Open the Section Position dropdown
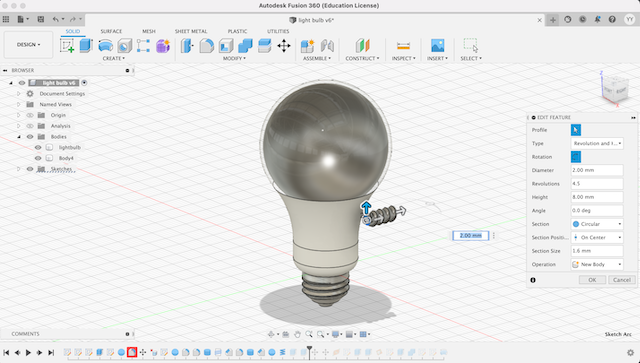The width and height of the screenshot is (640, 363). coord(597,238)
